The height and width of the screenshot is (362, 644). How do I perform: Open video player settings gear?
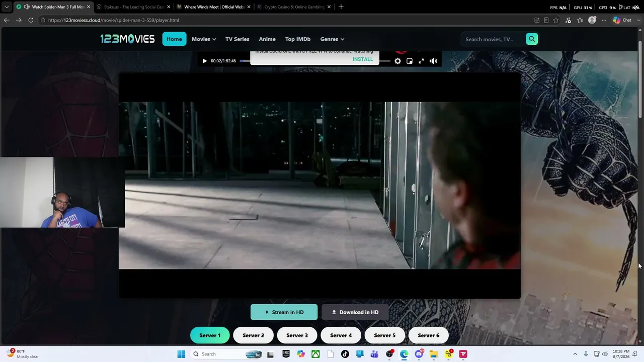(x=397, y=61)
